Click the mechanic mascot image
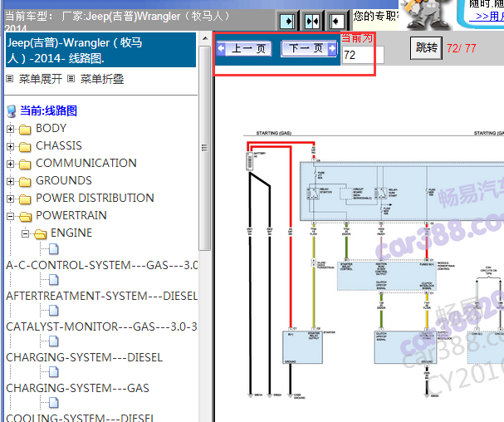The width and height of the screenshot is (504, 422). (427, 15)
